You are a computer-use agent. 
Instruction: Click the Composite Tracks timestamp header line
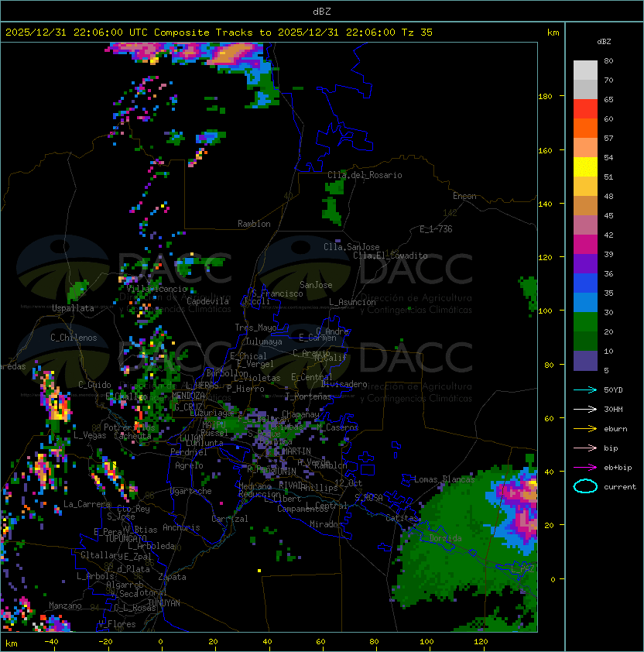pos(219,32)
